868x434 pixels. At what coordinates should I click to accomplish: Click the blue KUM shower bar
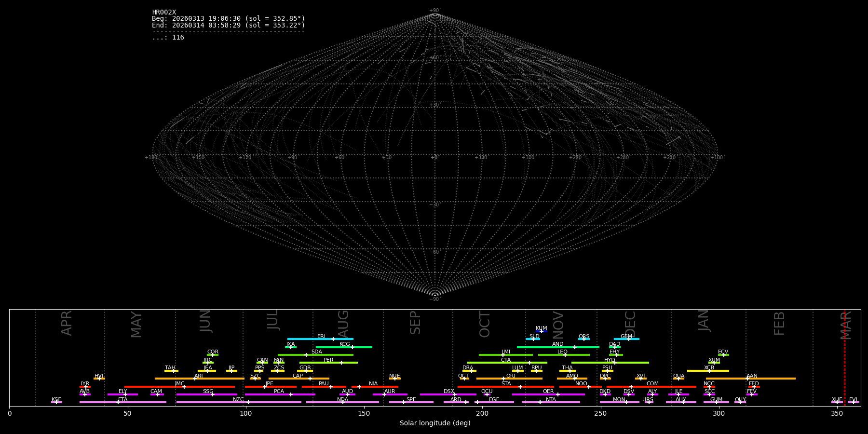pos(542,331)
